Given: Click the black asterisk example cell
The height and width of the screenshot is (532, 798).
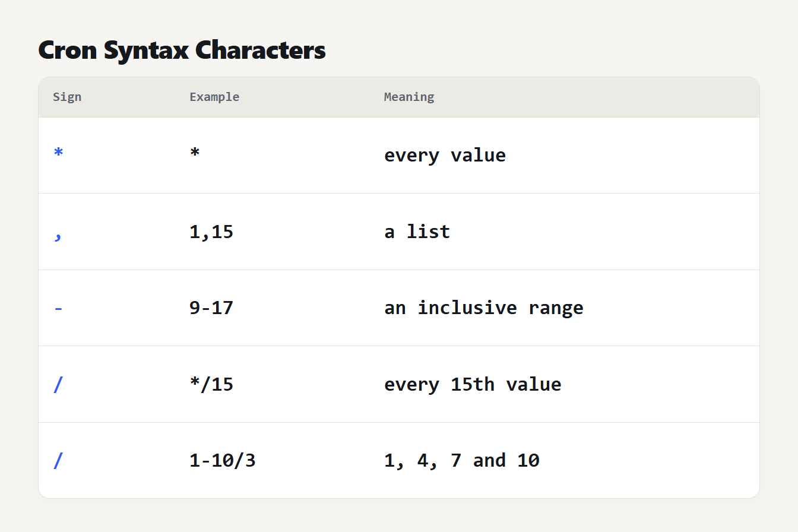Looking at the screenshot, I should pyautogui.click(x=195, y=153).
